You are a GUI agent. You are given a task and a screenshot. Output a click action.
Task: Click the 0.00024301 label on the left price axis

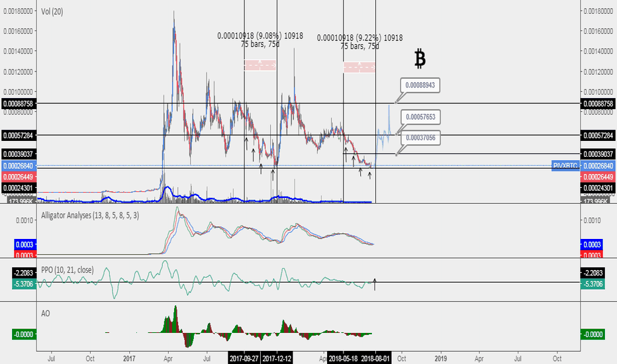tap(18, 188)
